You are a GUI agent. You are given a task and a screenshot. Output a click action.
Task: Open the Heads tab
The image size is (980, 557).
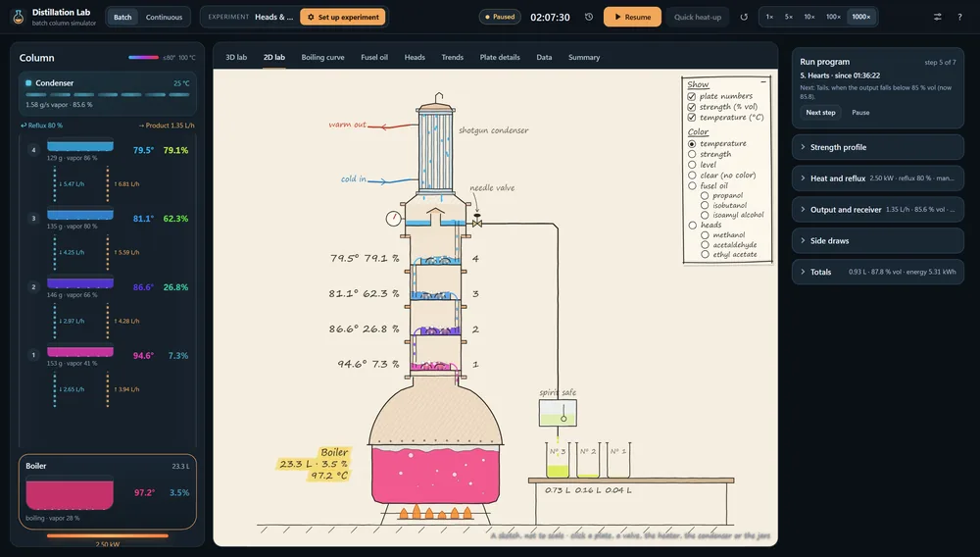click(x=415, y=57)
